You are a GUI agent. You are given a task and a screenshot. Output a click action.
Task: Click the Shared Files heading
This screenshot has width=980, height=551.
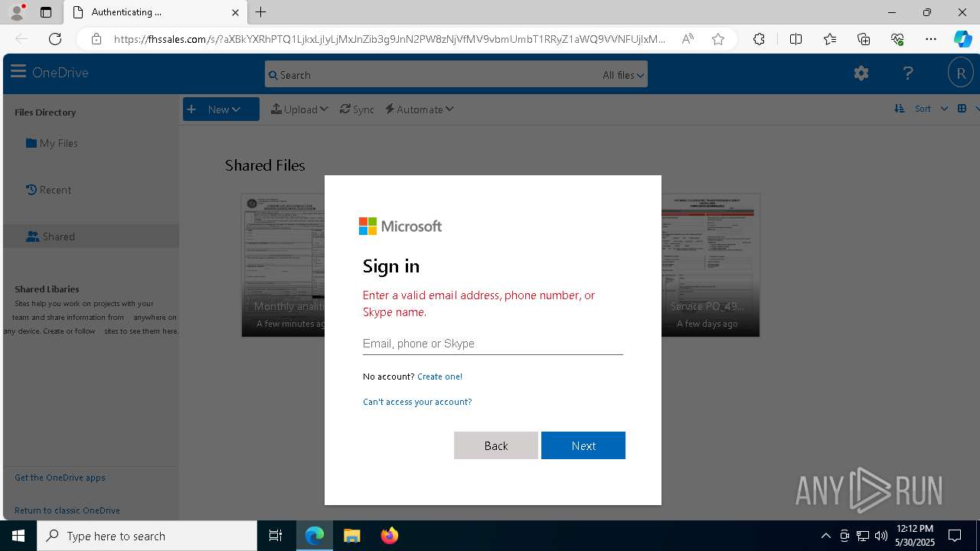point(265,165)
